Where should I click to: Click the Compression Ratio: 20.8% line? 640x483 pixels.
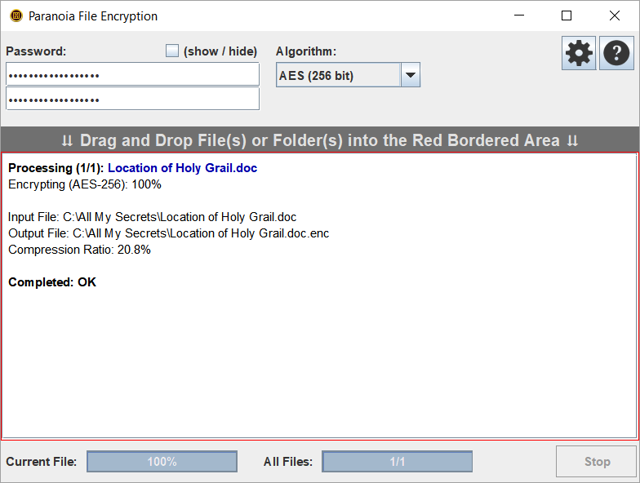click(x=80, y=249)
